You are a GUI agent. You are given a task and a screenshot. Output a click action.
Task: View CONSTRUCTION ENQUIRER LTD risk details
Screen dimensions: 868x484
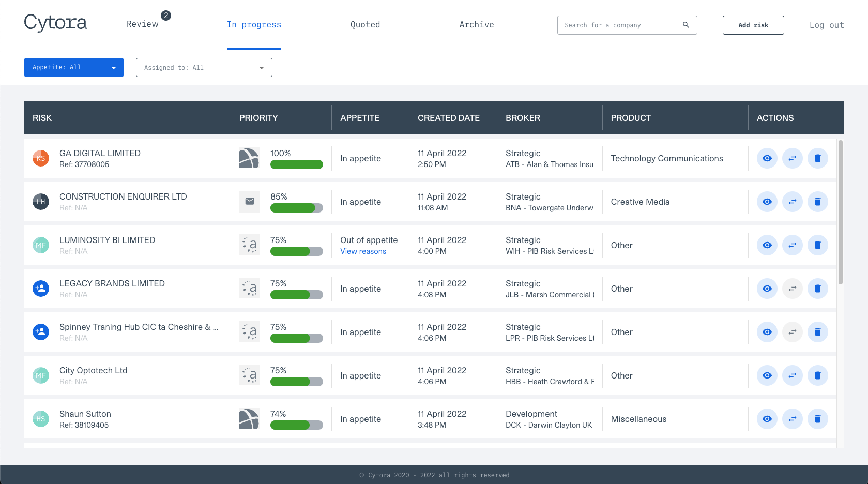tap(767, 202)
